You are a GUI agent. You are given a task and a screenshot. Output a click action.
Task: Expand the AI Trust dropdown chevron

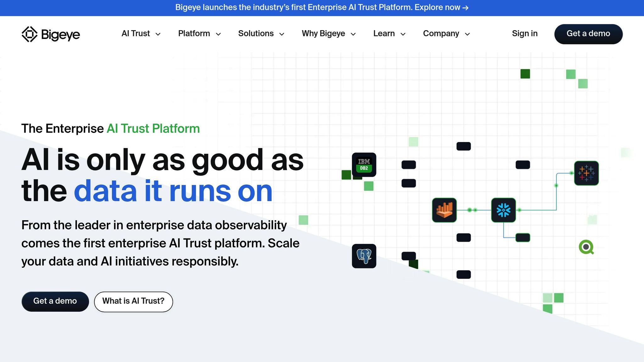pos(158,34)
